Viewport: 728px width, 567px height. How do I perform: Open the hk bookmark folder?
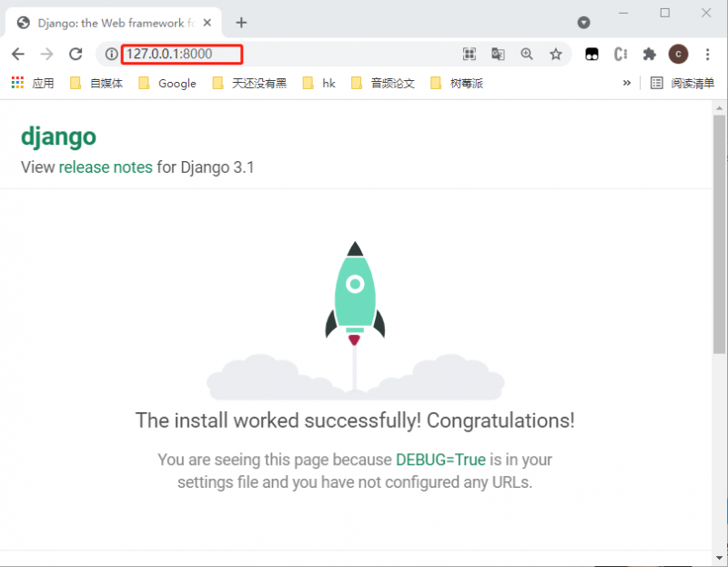pos(318,83)
